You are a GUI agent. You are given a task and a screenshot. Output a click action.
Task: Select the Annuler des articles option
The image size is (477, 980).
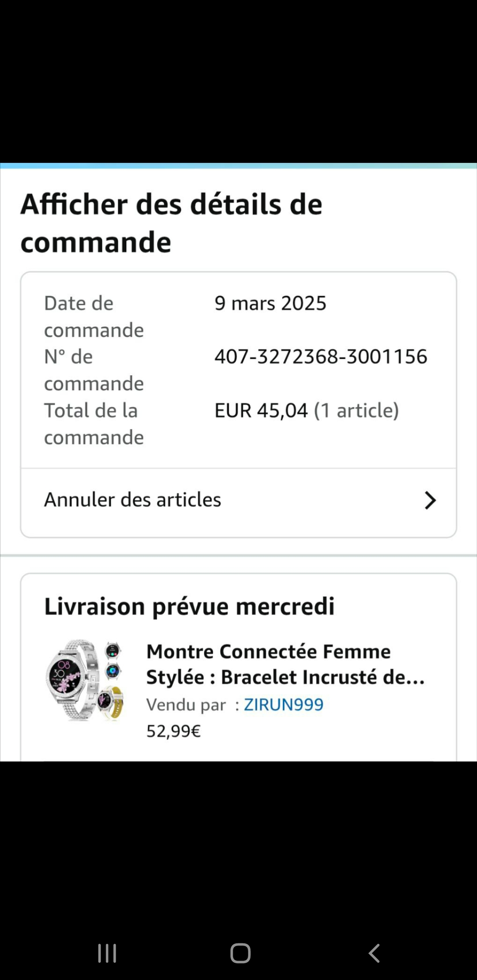[x=132, y=500]
